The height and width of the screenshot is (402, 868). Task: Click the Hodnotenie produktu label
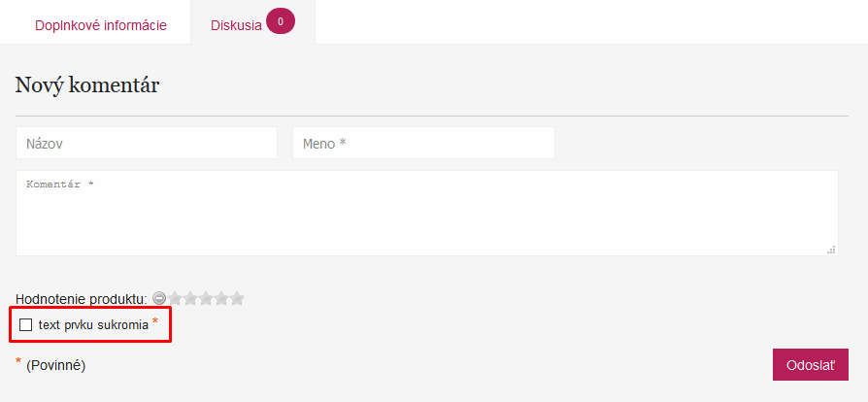82,300
